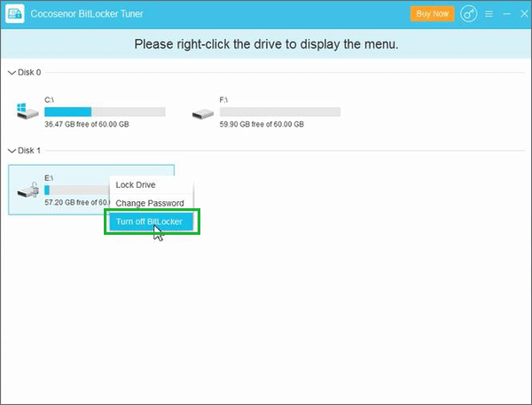Click '36.47 GB free of 60.00 GB' text
The height and width of the screenshot is (405, 532).
87,124
